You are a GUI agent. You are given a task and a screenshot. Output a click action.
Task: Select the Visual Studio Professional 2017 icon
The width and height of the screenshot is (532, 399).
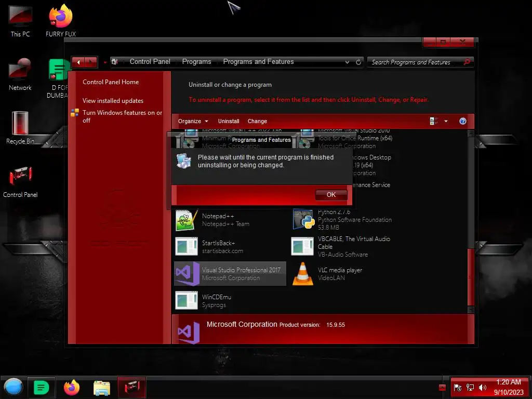(187, 273)
